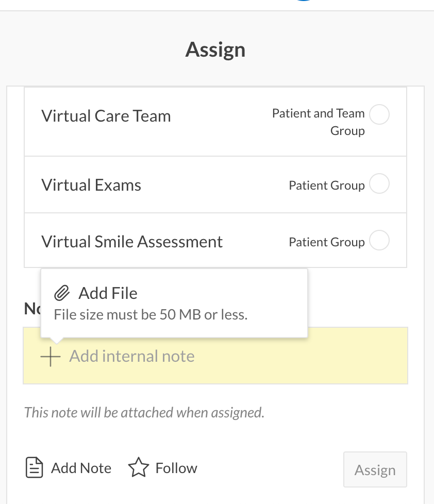Click the Add Note document icon

tap(34, 468)
